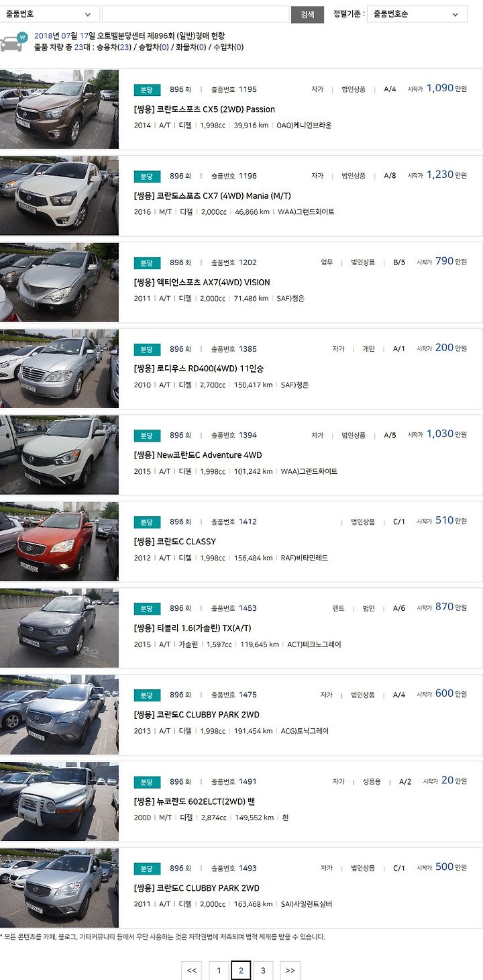483x980 pixels.
Task: Click the 검색 search button
Action: (x=307, y=14)
